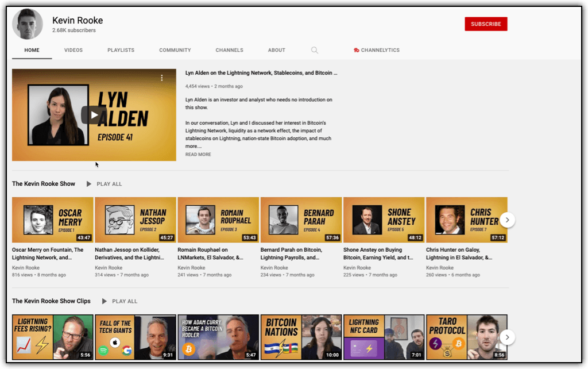The width and height of the screenshot is (588, 369).
Task: Open Romain Rouphael on LNMarkets video title
Action: pyautogui.click(x=210, y=253)
